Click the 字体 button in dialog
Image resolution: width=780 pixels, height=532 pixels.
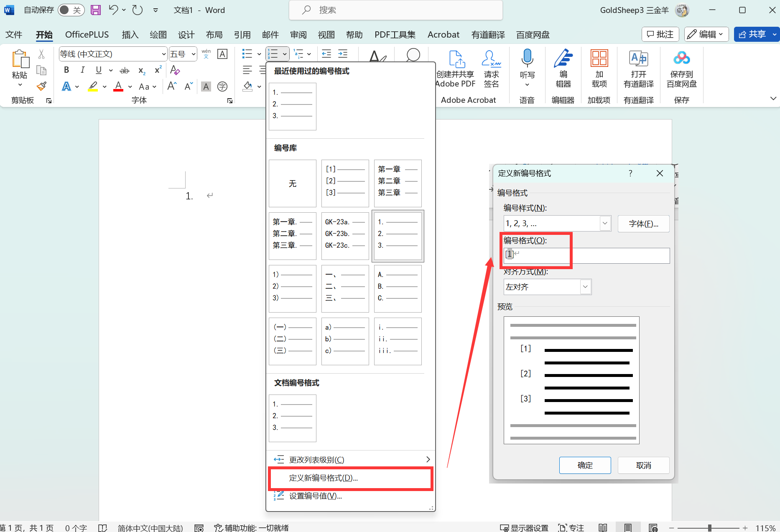click(643, 224)
